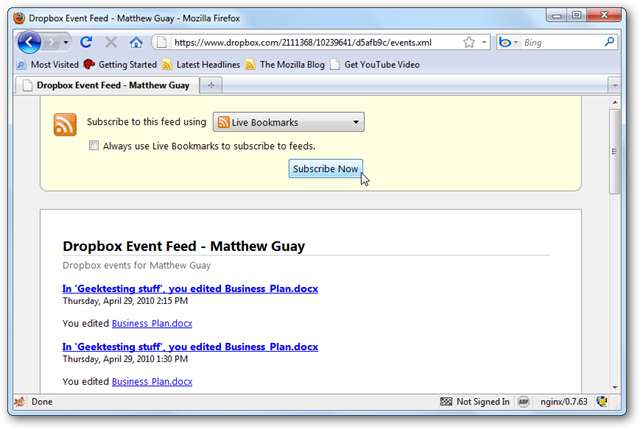Click the Thursday, April 29, 2010 2:15 PM text
This screenshot has height=429, width=640.
125,301
